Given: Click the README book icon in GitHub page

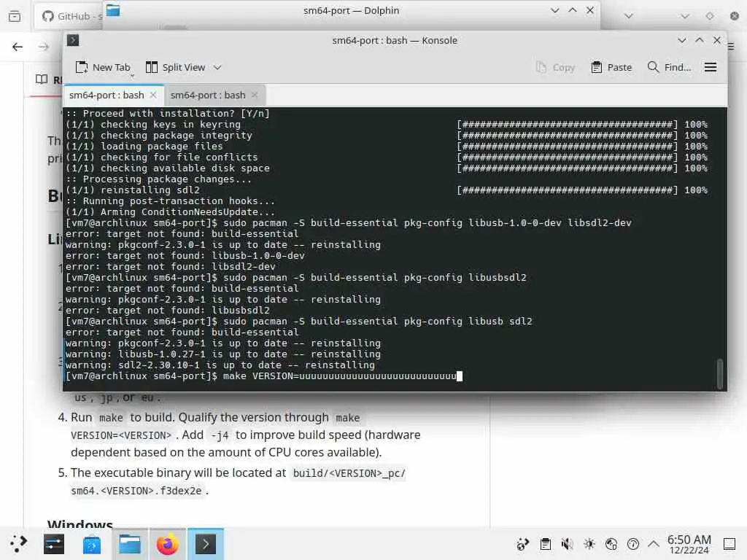Looking at the screenshot, I should pos(42,79).
